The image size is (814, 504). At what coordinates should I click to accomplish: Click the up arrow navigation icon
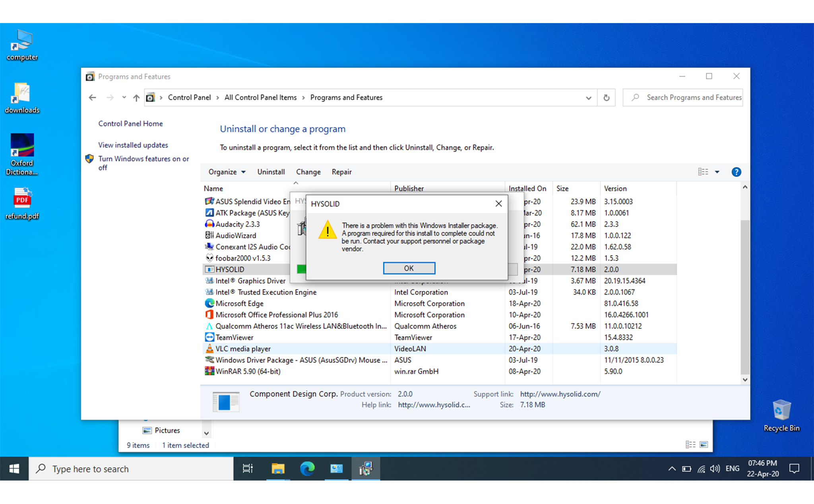[136, 98]
